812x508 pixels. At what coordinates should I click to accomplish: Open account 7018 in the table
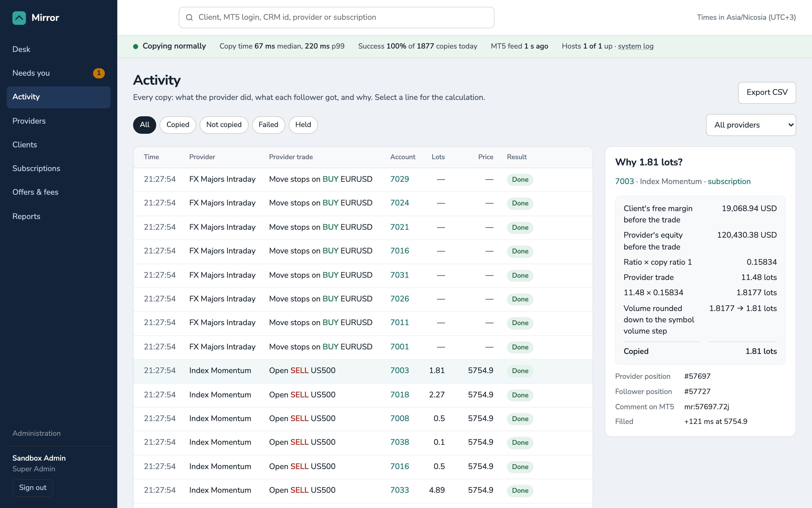(399, 395)
